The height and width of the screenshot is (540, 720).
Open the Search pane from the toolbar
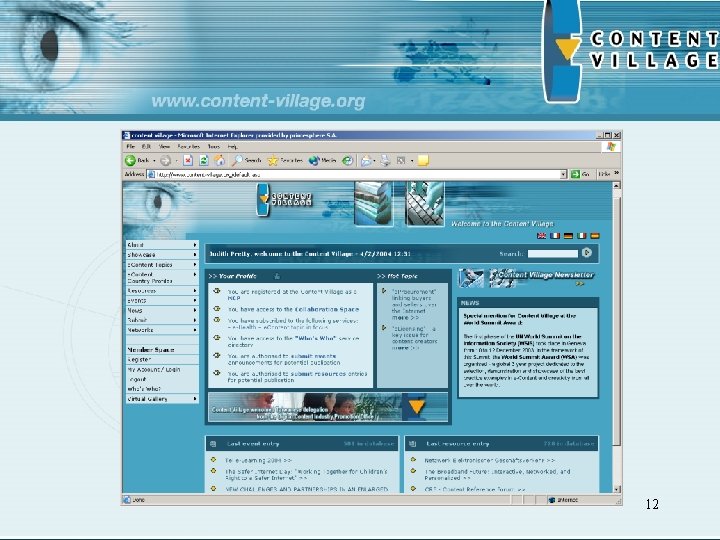(x=247, y=160)
